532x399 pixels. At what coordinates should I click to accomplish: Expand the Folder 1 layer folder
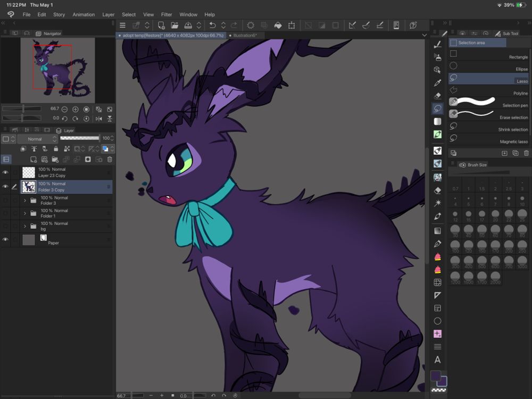25,213
